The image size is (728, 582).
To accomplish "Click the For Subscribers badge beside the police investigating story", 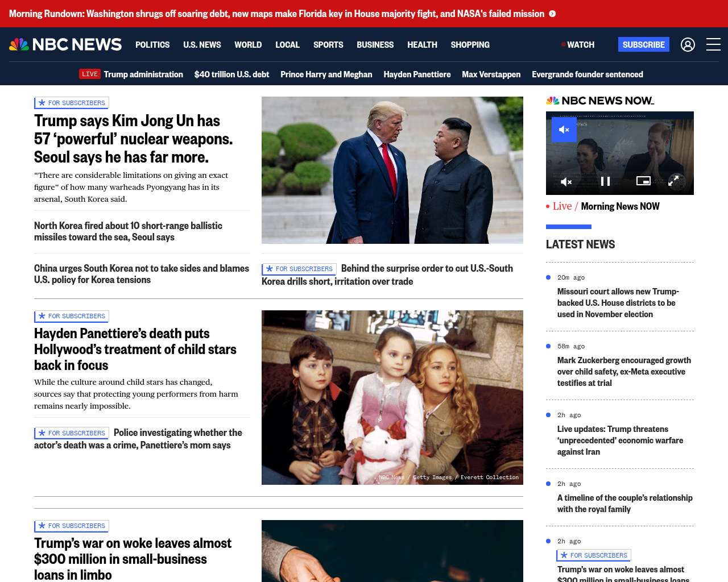I will [x=72, y=433].
